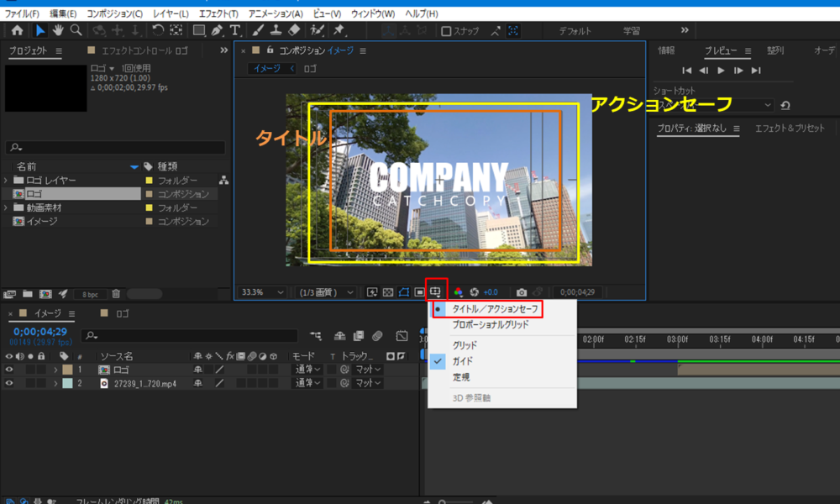Click the grid and guide options icon
The image size is (840, 504).
pyautogui.click(x=436, y=292)
